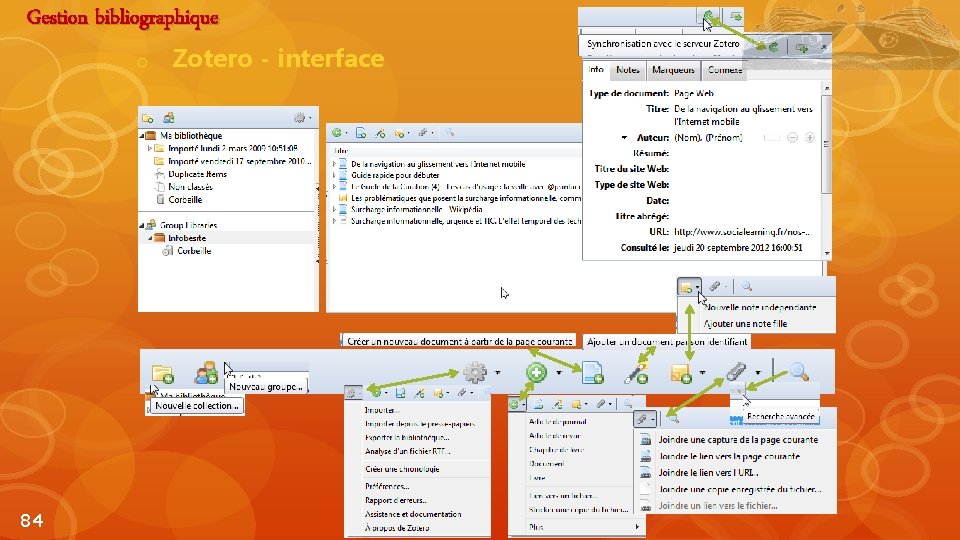Image resolution: width=960 pixels, height=540 pixels.
Task: Choose Nouvelle note indépendante
Action: pyautogui.click(x=760, y=307)
